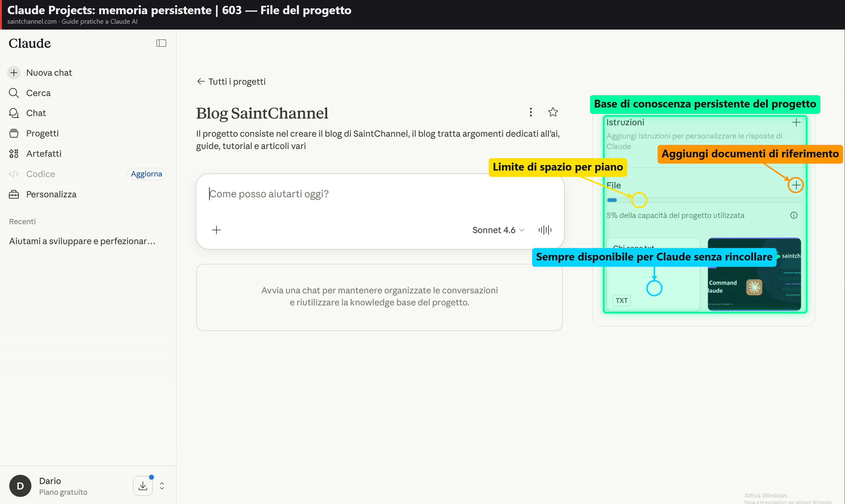Click the project capacity progress bar

click(x=703, y=200)
